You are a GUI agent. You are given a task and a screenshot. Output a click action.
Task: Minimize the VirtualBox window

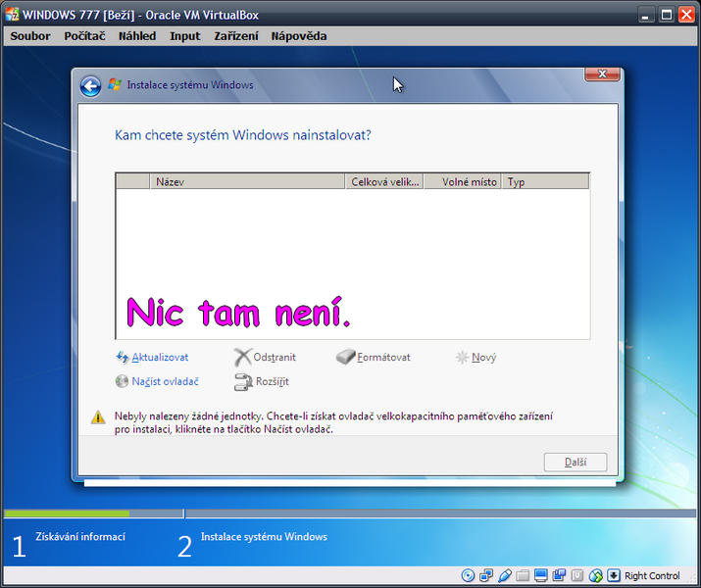(645, 16)
